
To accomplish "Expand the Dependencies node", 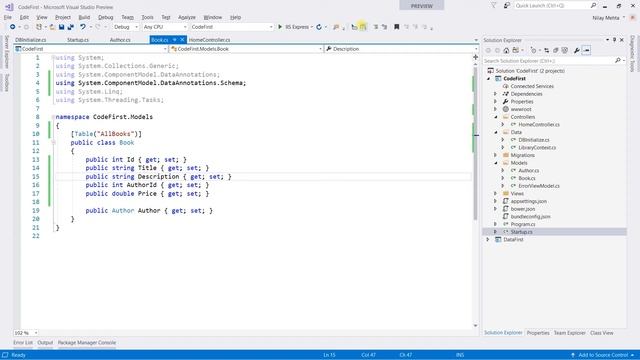I will [x=496, y=94].
